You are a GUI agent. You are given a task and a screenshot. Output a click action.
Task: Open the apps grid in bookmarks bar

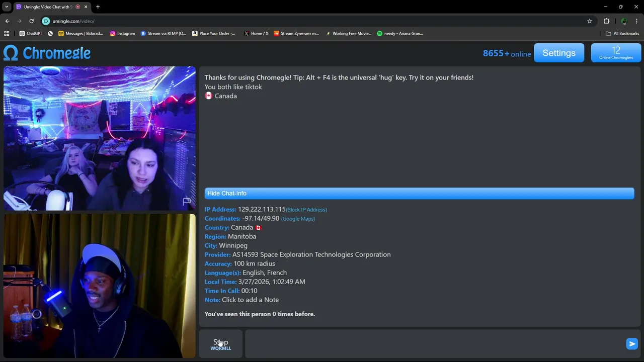coord(7,34)
